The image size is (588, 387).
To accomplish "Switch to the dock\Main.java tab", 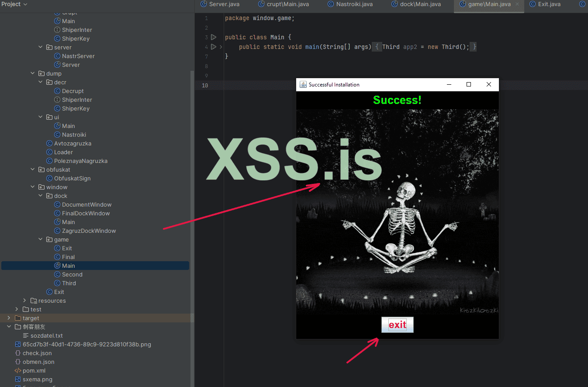I will click(415, 4).
